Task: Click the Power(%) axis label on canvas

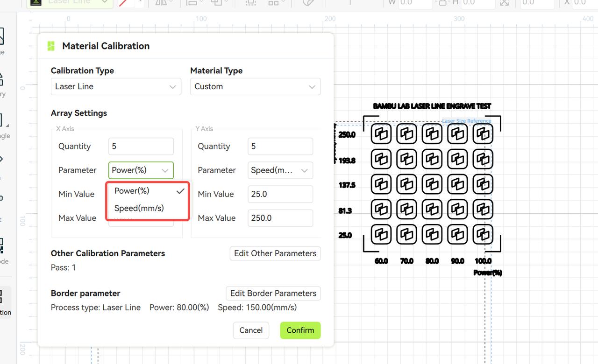Action: [x=488, y=273]
